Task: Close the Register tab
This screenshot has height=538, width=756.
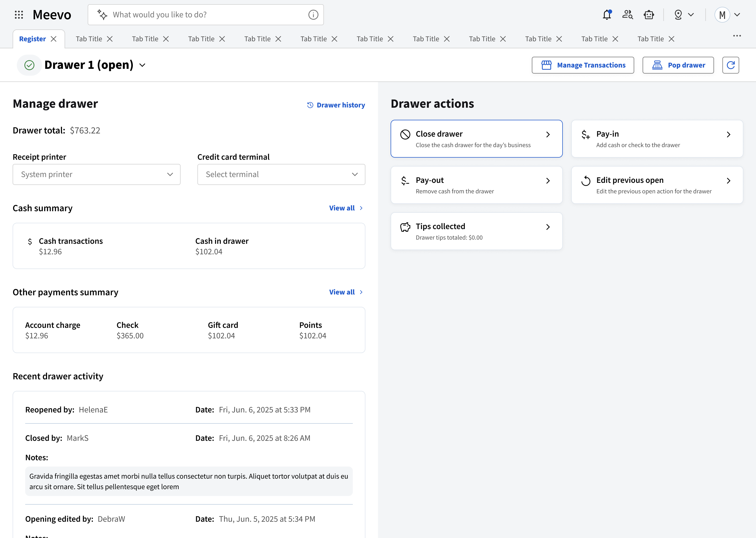Action: (54, 39)
